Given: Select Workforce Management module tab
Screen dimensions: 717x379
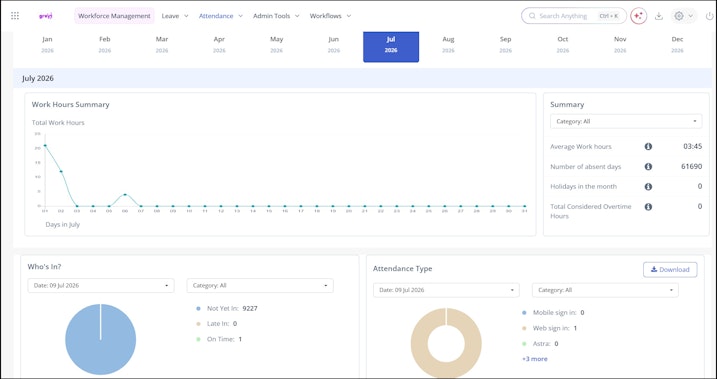Looking at the screenshot, I should click(x=114, y=16).
